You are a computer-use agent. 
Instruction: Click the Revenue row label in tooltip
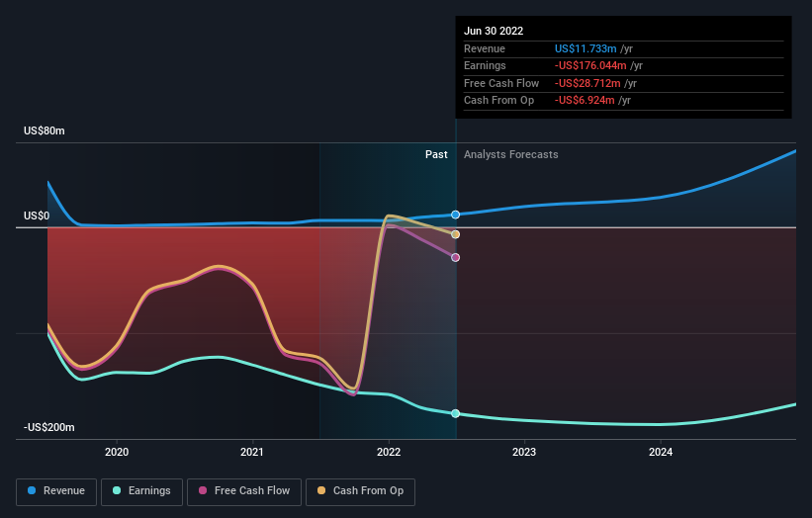pyautogui.click(x=485, y=48)
